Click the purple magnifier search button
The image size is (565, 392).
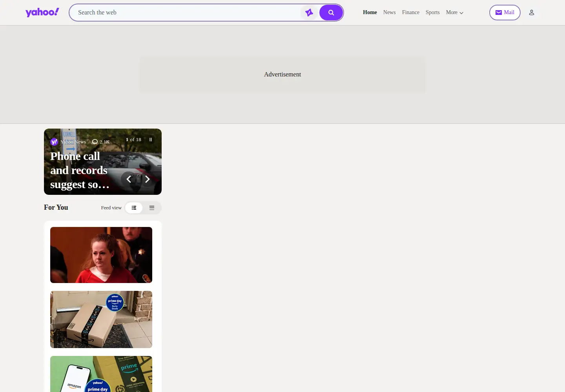point(331,13)
